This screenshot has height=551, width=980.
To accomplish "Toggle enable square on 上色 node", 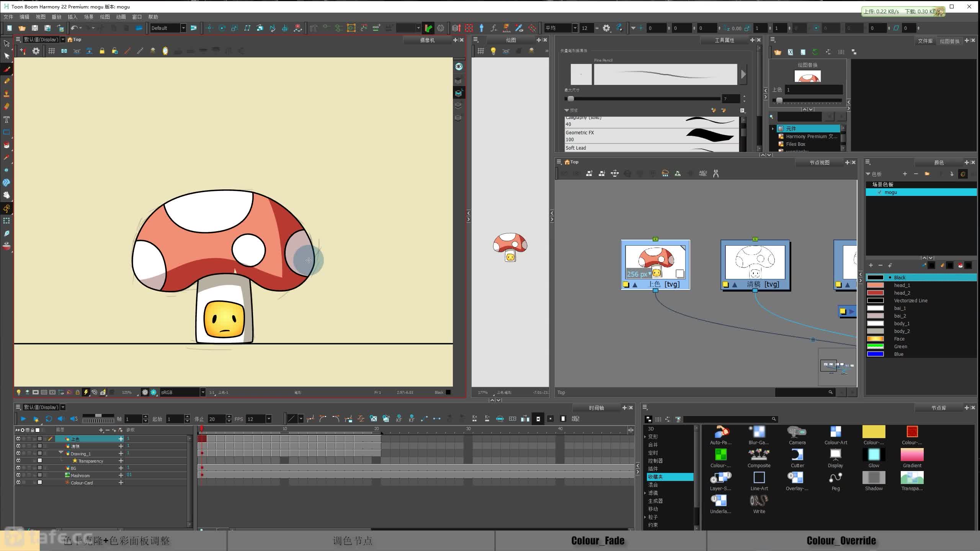I will pyautogui.click(x=626, y=285).
